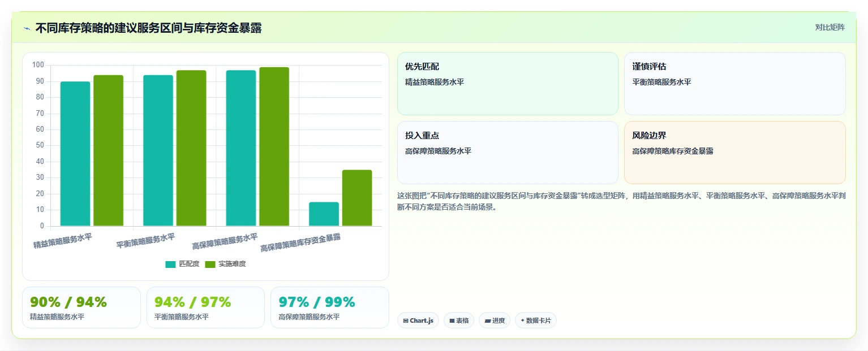Click the 94% / 97% stat card
The image size is (868, 351).
coord(205,307)
